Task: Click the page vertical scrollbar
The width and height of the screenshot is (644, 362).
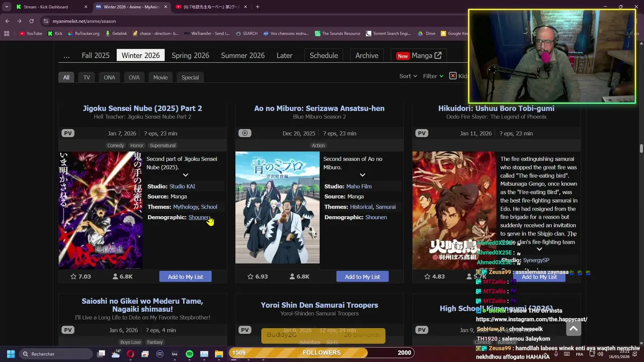Action: pyautogui.click(x=641, y=148)
